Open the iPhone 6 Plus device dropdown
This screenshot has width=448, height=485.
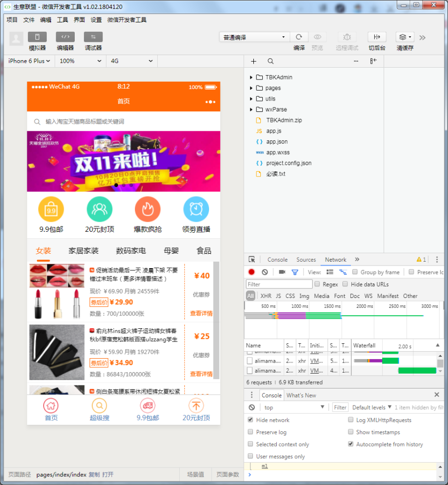29,61
